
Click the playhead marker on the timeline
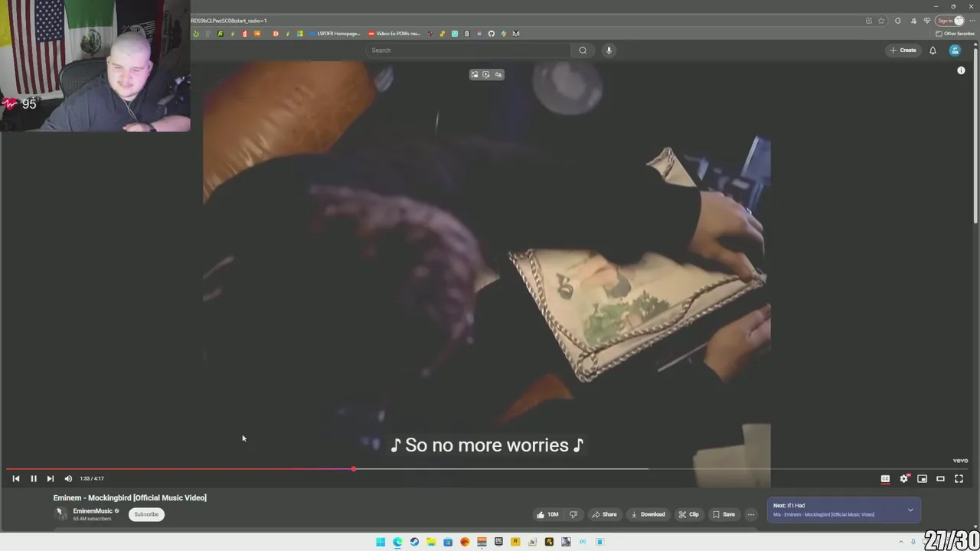coord(354,469)
